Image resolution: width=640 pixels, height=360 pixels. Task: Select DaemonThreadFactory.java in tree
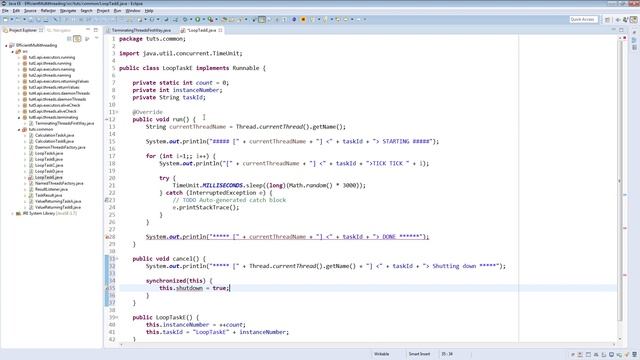click(x=60, y=147)
